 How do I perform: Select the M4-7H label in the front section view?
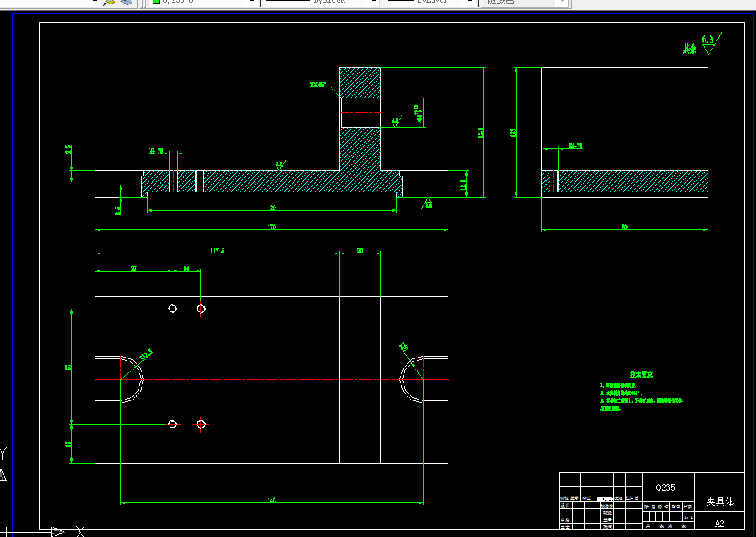[x=156, y=151]
